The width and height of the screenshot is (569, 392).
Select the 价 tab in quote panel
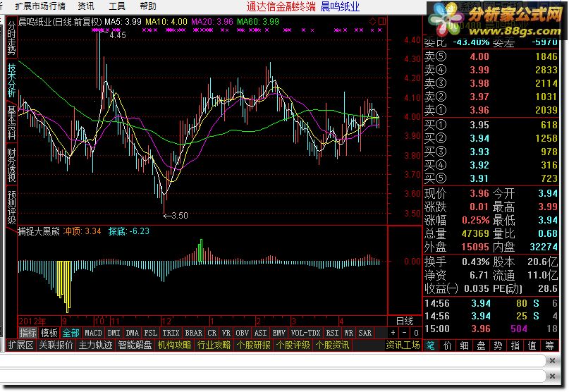click(448, 345)
